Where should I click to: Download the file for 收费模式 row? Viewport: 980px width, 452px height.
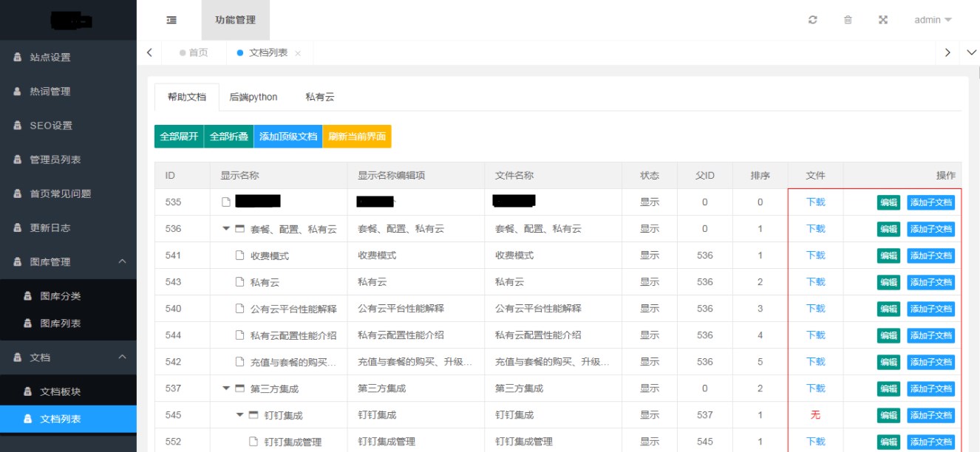pyautogui.click(x=815, y=256)
